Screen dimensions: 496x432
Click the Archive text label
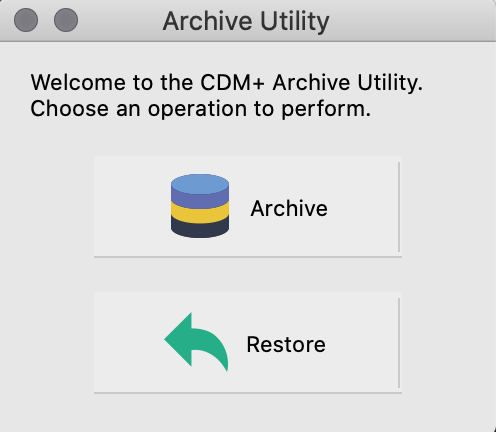point(289,208)
